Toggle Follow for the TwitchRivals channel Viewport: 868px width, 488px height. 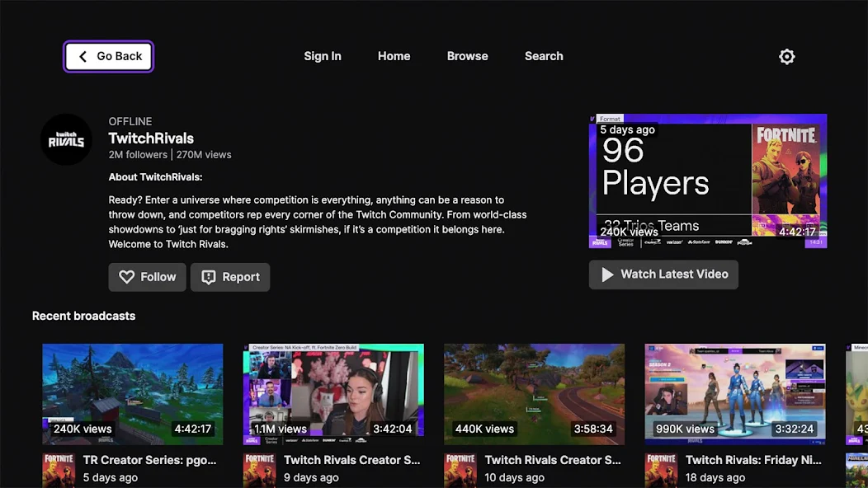(x=147, y=277)
